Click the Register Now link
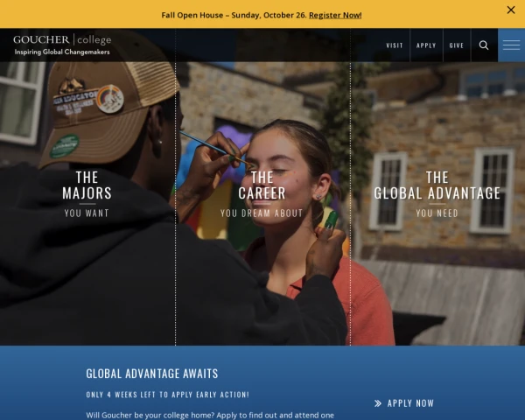The image size is (525, 420). (334, 15)
